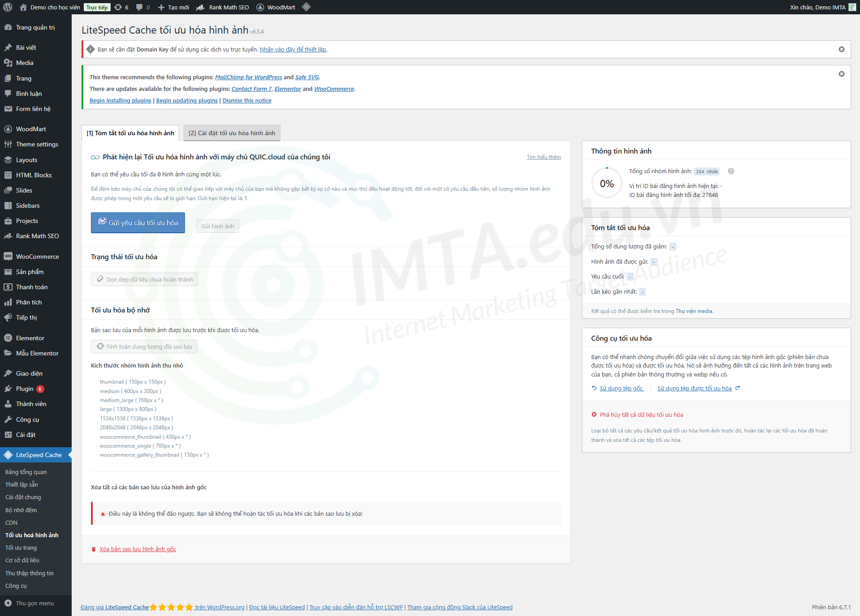This screenshot has width=860, height=616.
Task: Select the Tóm tắt tối ưu hóa hình ảnh tab
Action: (130, 133)
